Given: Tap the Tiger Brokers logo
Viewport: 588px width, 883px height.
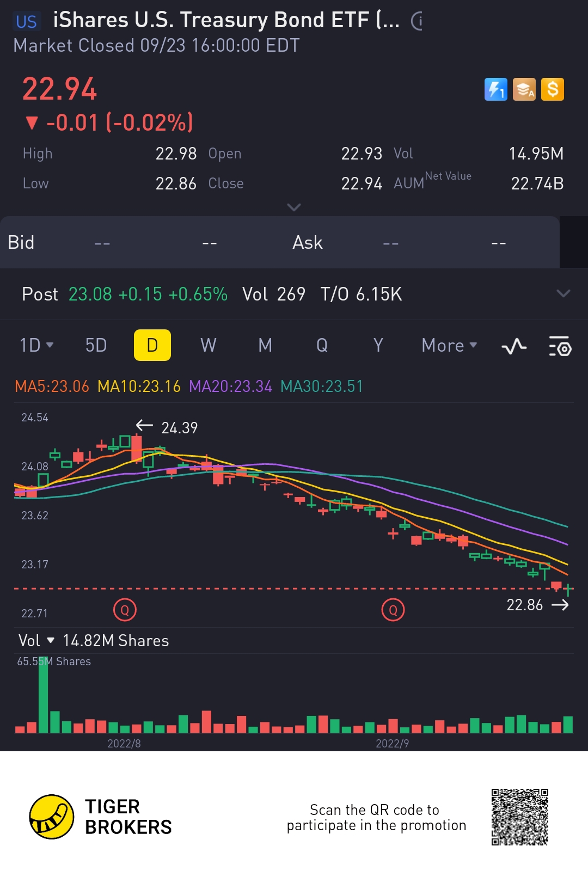Looking at the screenshot, I should [101, 817].
